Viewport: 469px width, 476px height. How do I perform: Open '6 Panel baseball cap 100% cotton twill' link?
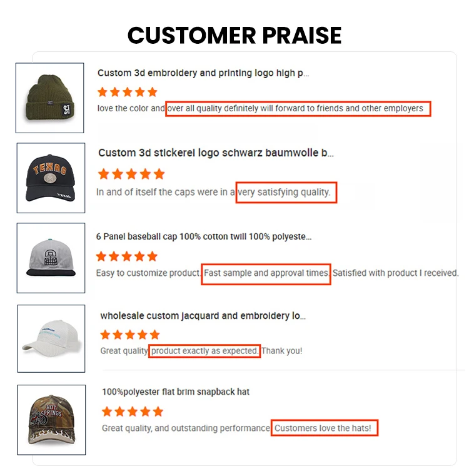tap(203, 236)
